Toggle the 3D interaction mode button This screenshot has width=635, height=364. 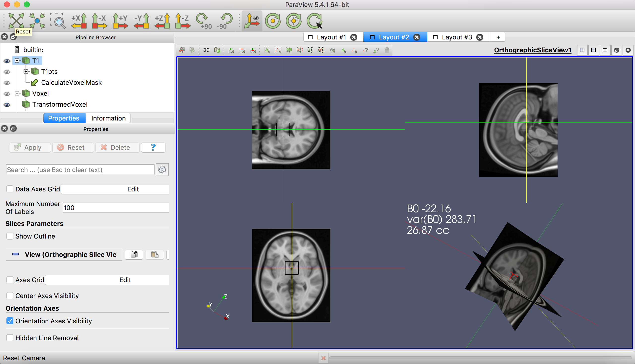(206, 50)
